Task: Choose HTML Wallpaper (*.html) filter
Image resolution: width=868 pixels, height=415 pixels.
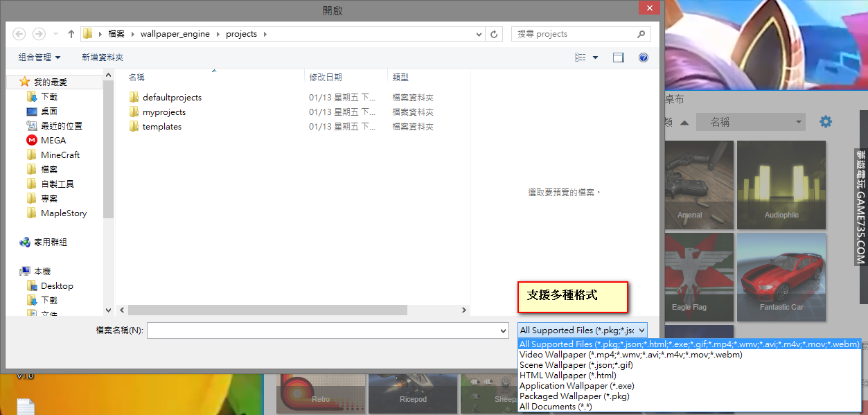Action: [567, 376]
